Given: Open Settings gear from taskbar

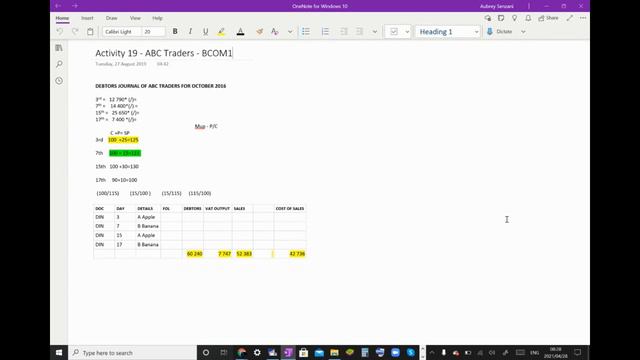Looking at the screenshot, I should click(257, 353).
